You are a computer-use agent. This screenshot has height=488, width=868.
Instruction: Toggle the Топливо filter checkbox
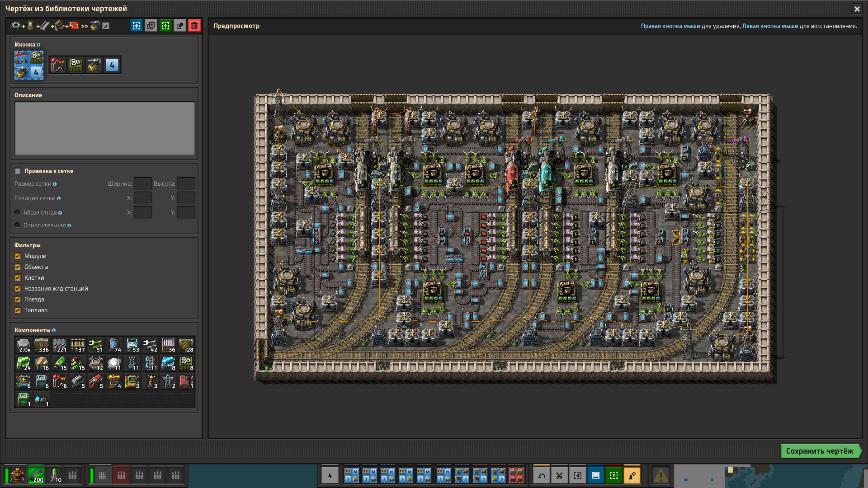pyautogui.click(x=18, y=310)
